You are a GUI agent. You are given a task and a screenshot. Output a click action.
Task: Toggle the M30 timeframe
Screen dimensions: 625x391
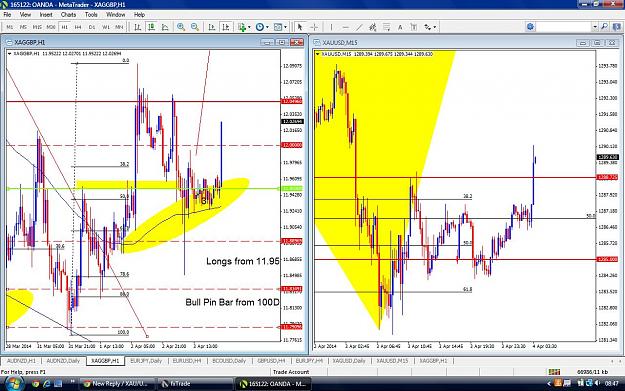[51, 27]
